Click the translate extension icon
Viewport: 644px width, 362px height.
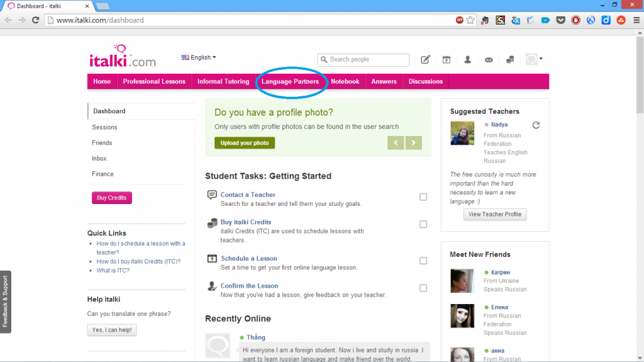coord(516,20)
